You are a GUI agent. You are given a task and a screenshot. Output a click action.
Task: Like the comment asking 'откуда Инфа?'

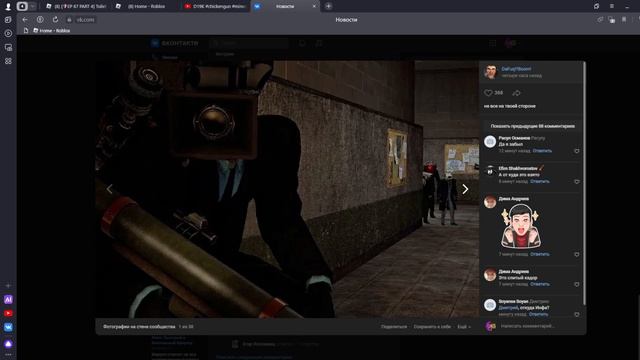point(577,315)
